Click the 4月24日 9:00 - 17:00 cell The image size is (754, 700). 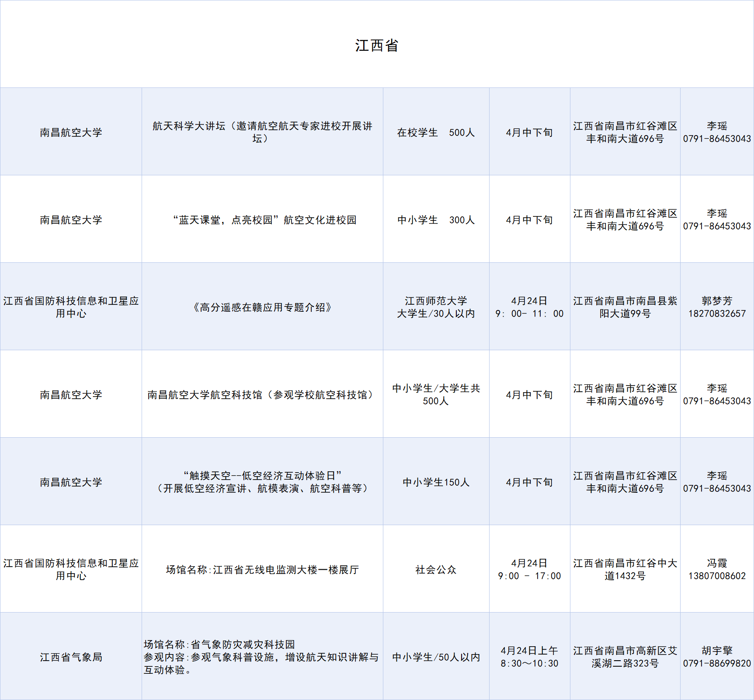[x=530, y=569]
